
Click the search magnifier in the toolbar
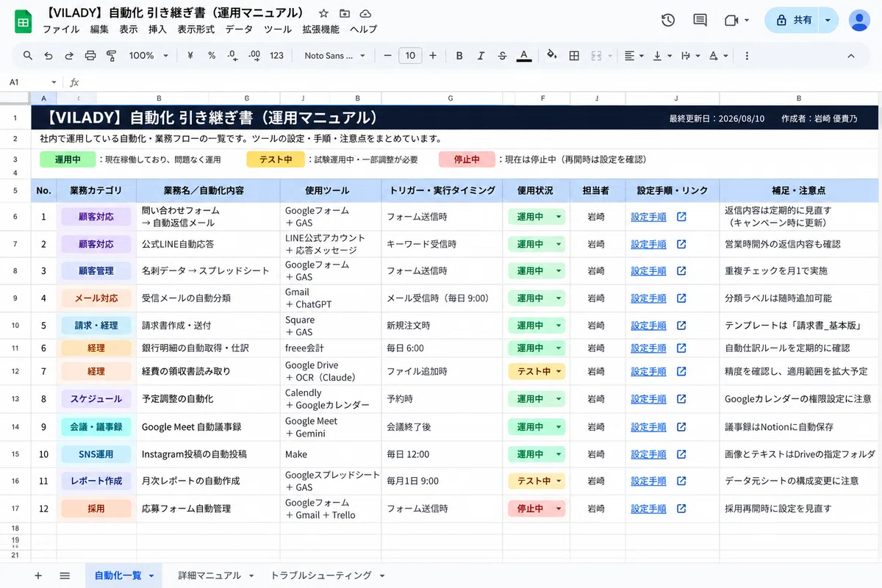point(28,56)
